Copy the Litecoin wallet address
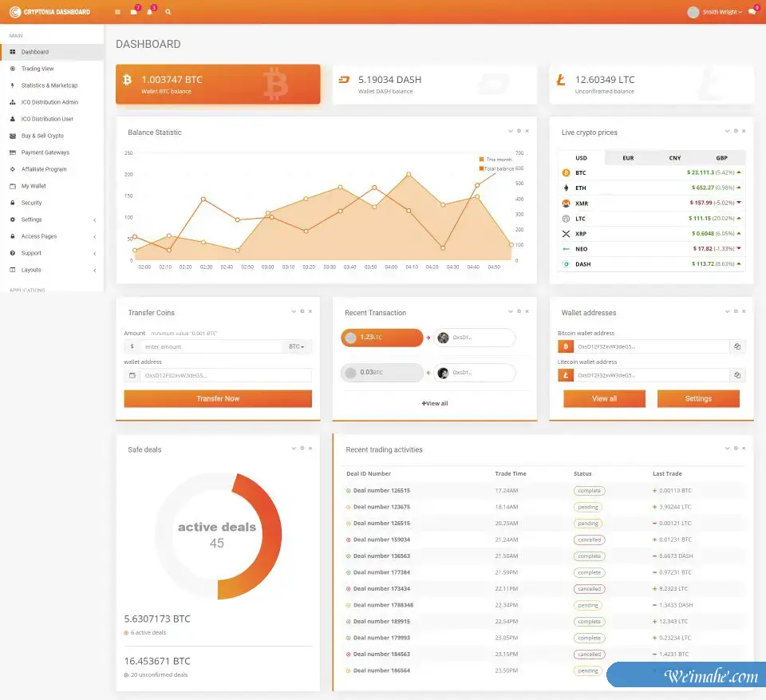This screenshot has height=700, width=766. tap(738, 375)
